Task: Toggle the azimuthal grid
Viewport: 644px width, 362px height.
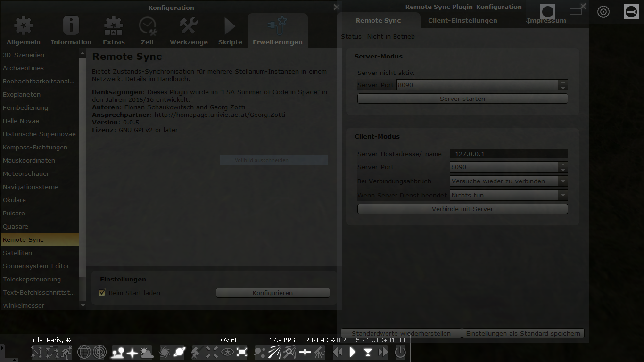Action: pyautogui.click(x=99, y=352)
